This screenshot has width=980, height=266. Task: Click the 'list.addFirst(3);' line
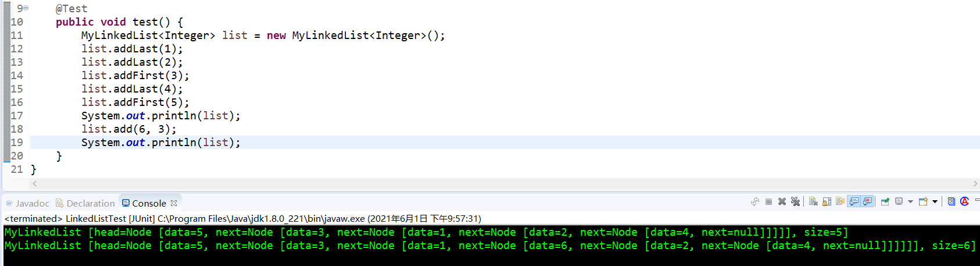135,76
